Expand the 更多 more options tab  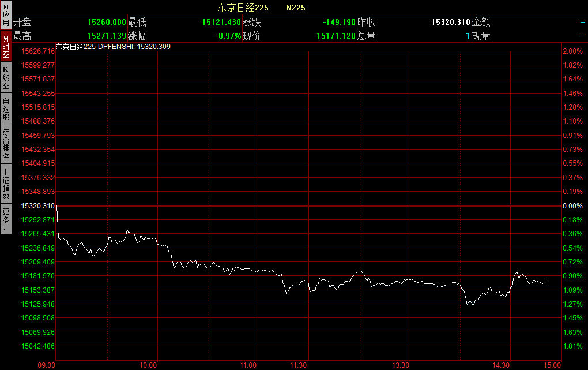(6, 219)
